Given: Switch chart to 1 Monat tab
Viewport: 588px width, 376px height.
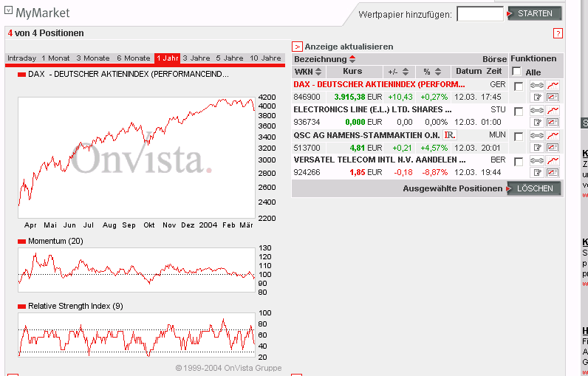Looking at the screenshot, I should (x=55, y=58).
